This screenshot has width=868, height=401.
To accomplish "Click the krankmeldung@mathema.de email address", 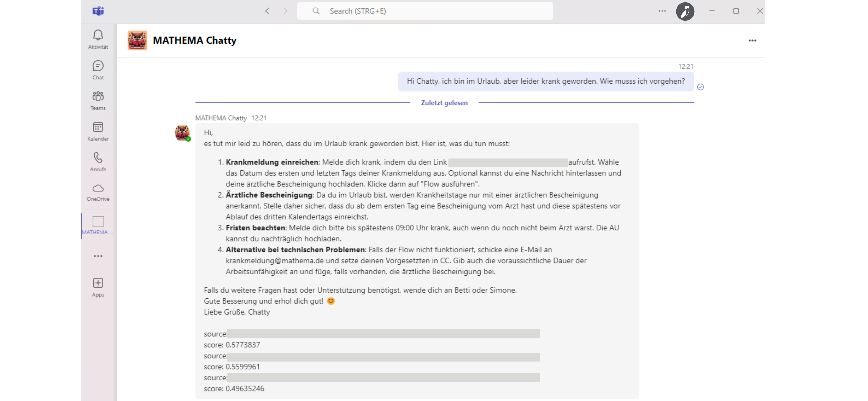I will [275, 260].
